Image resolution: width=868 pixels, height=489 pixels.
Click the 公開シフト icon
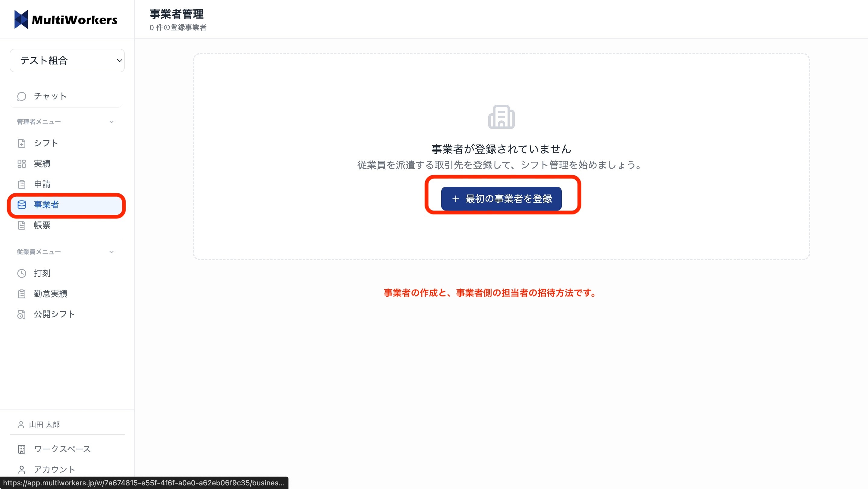22,314
